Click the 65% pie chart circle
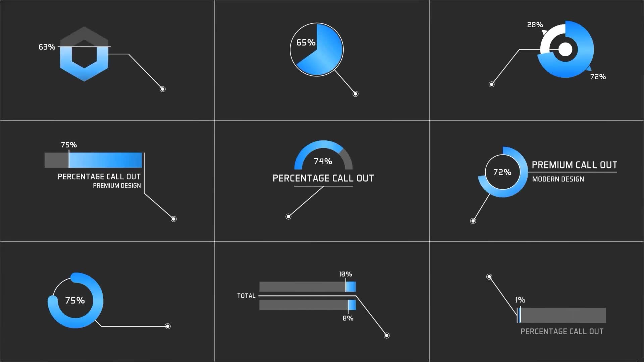Screen dimensions: 644x362 [x=317, y=50]
